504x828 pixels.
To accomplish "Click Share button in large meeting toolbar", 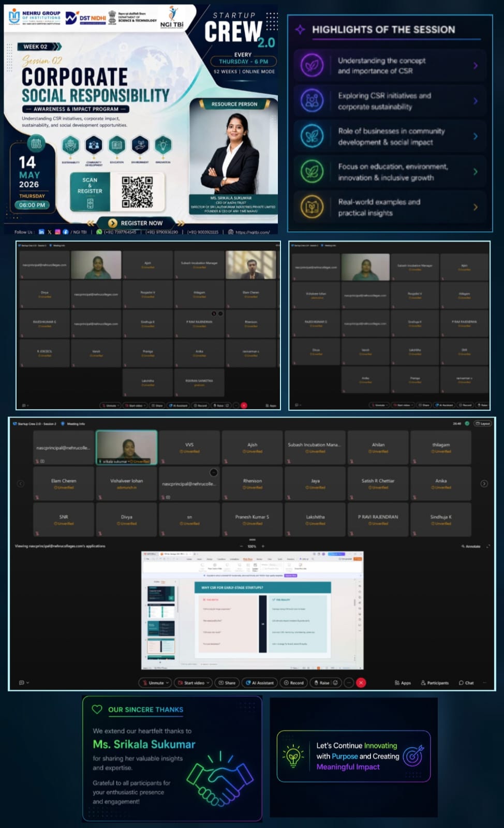I will [x=227, y=683].
